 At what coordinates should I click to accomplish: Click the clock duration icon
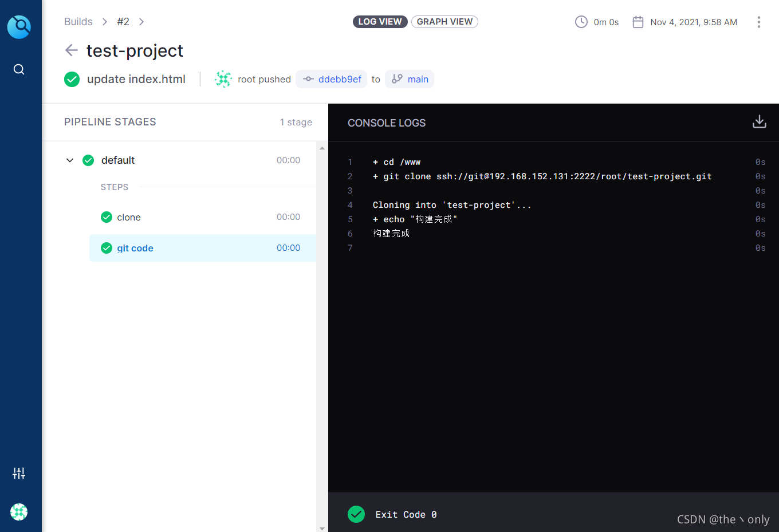(x=581, y=22)
